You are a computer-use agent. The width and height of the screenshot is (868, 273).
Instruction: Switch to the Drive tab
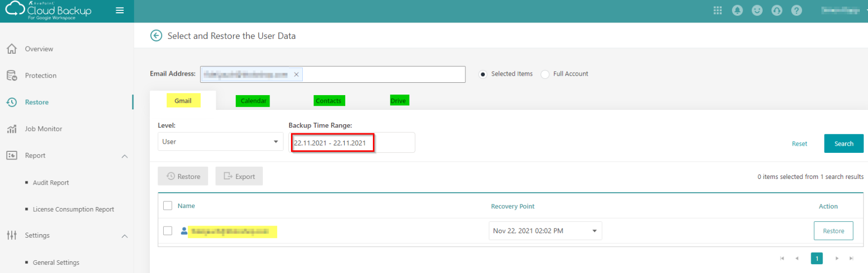coord(398,101)
